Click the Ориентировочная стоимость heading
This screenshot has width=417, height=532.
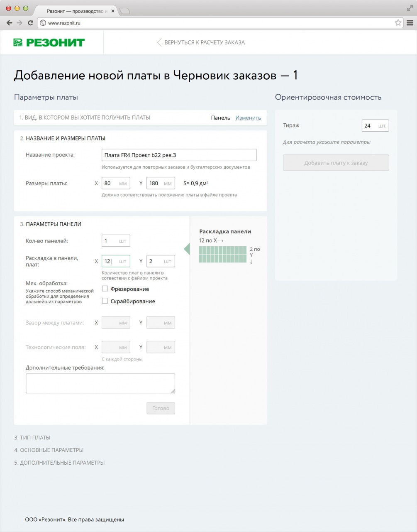[328, 97]
